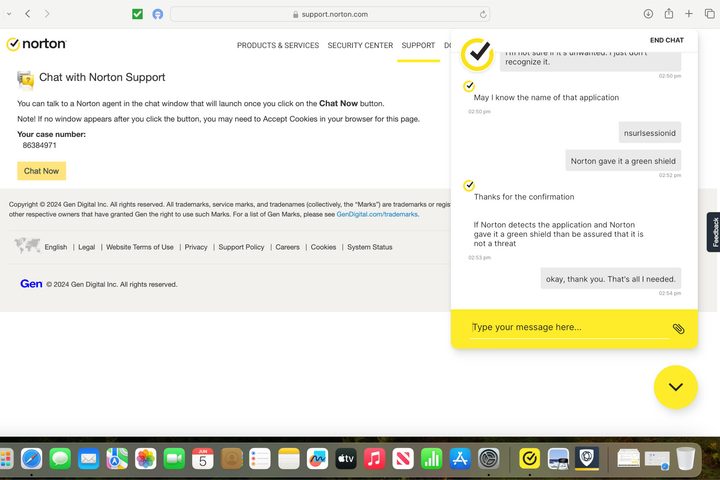This screenshot has height=480, width=720.
Task: Open the sidebar chevron dropdown in Safari
Action: (9, 14)
